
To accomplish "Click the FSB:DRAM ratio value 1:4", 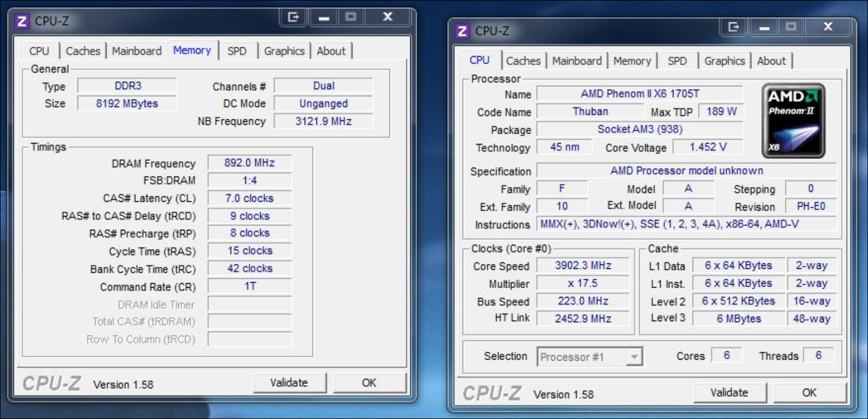I will point(250,180).
